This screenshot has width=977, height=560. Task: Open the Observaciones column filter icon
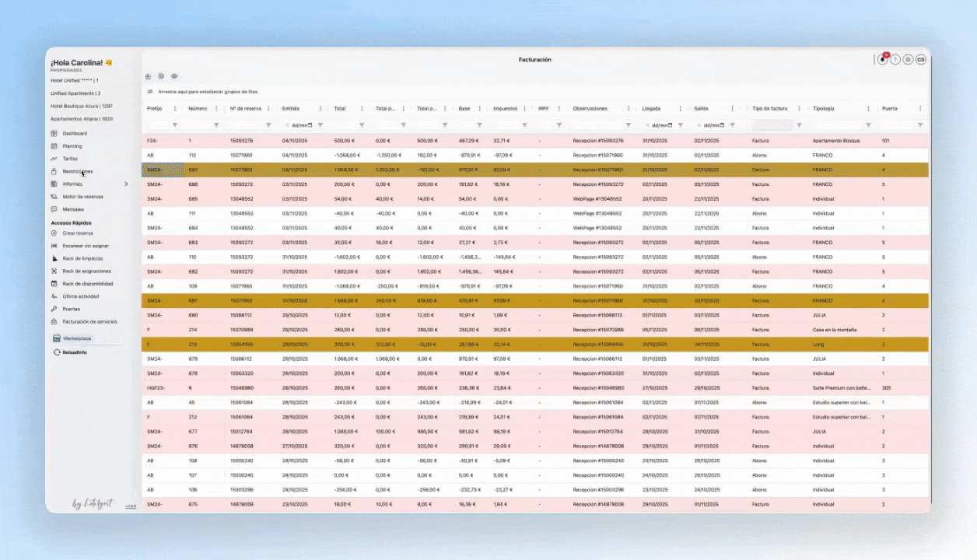coord(629,124)
